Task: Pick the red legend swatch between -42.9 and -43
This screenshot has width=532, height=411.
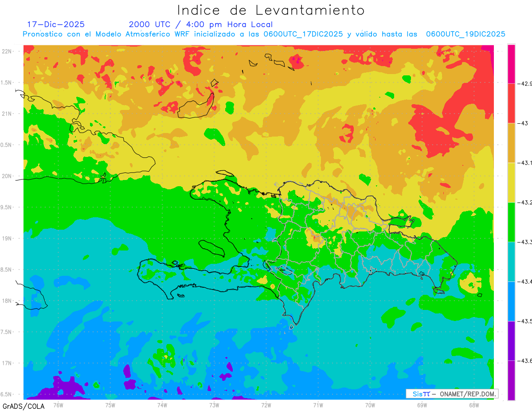Action: coord(511,103)
